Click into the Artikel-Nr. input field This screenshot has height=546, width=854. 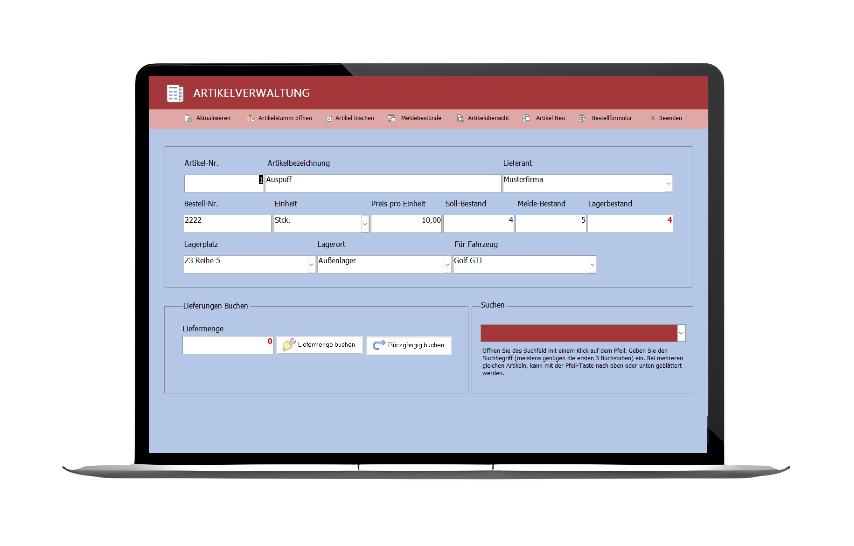(x=222, y=183)
